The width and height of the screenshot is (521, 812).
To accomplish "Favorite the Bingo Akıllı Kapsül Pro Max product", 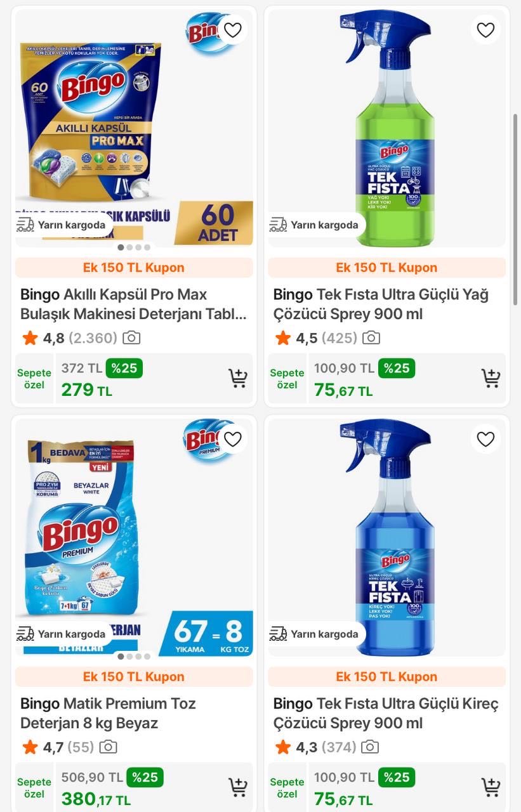I will point(233,30).
